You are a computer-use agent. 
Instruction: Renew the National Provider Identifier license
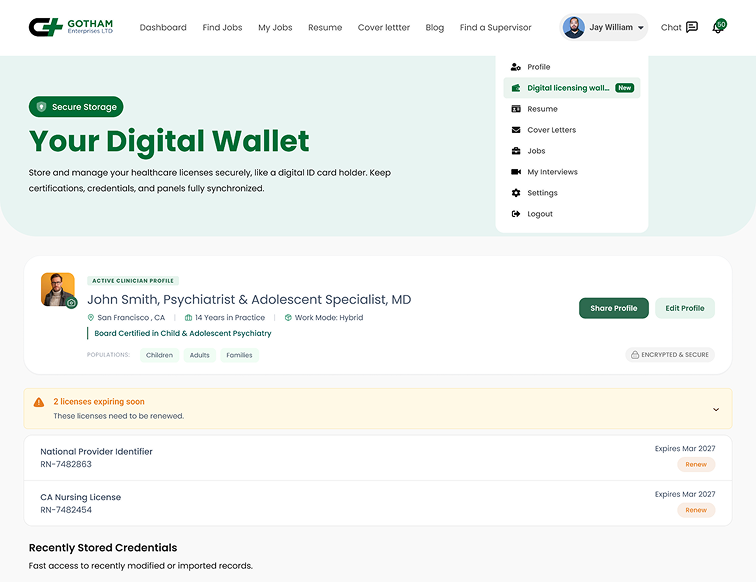click(x=696, y=464)
